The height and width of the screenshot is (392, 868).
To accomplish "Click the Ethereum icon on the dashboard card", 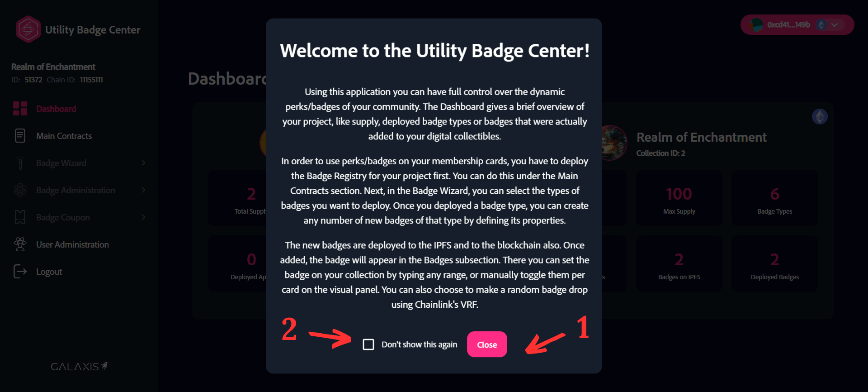I will 819,117.
